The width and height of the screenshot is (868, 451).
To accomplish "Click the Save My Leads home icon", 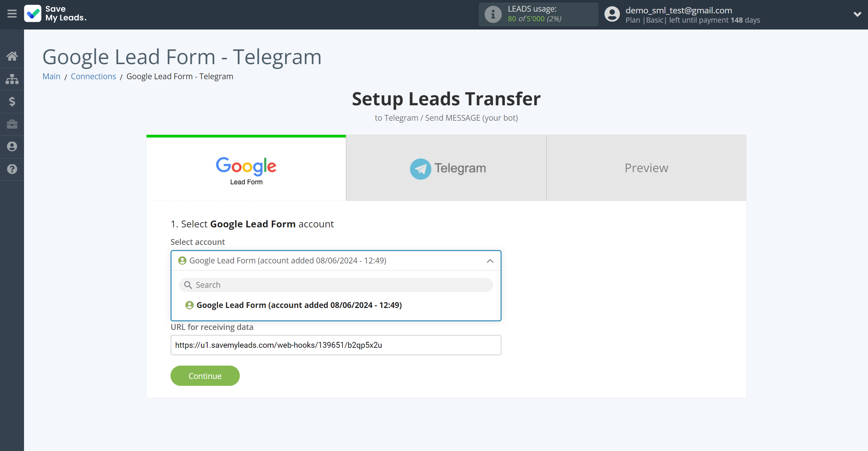I will click(13, 56).
